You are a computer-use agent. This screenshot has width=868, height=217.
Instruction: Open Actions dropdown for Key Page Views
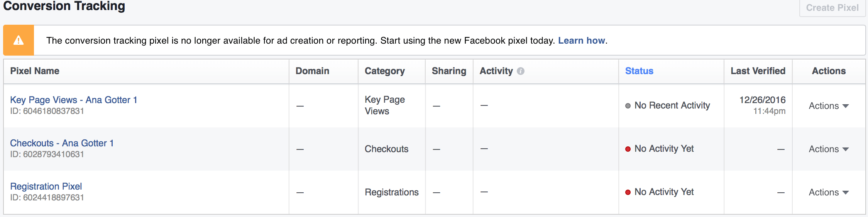coord(829,106)
